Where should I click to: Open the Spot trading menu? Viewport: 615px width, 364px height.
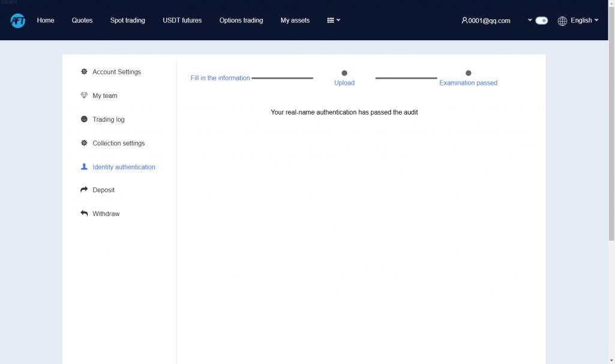coord(127,20)
